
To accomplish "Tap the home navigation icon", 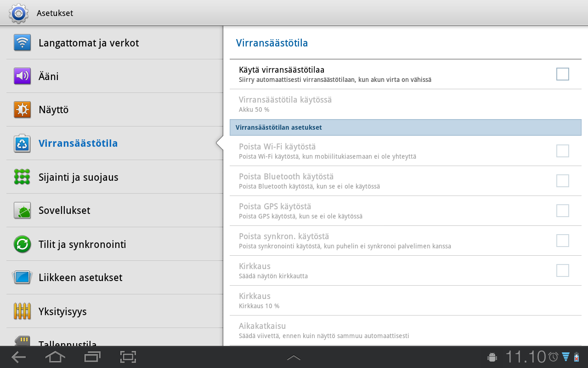I will 55,357.
